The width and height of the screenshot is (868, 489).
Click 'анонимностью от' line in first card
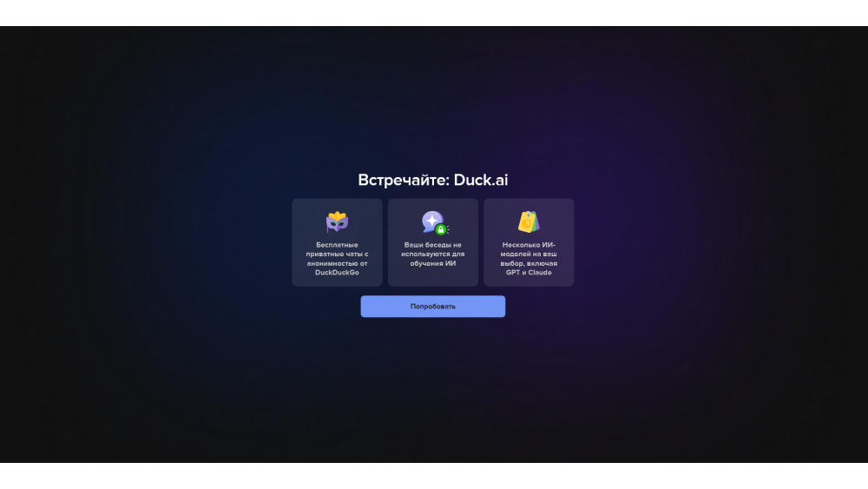337,263
